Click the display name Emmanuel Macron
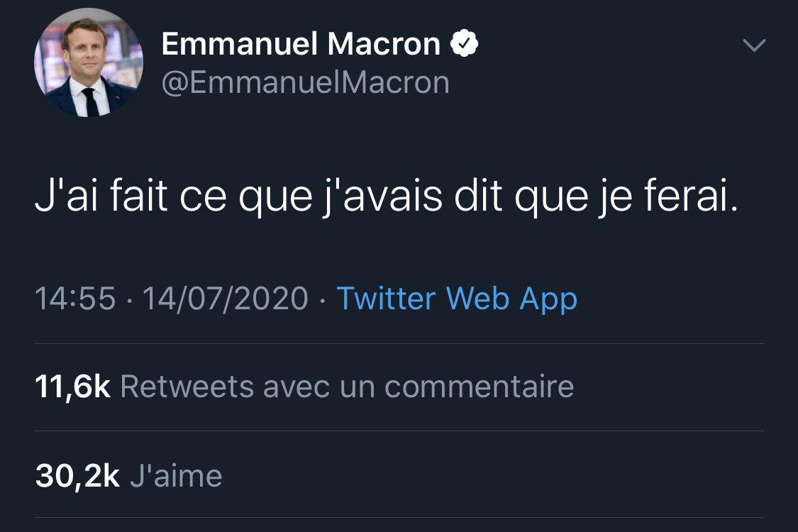798x532 pixels. coord(301,45)
